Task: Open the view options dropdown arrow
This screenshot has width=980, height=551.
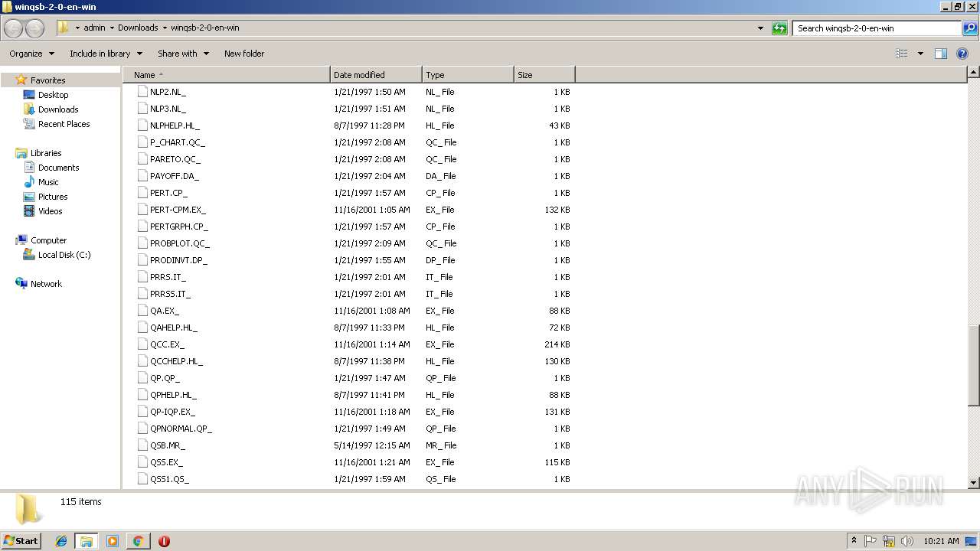Action: pos(920,54)
